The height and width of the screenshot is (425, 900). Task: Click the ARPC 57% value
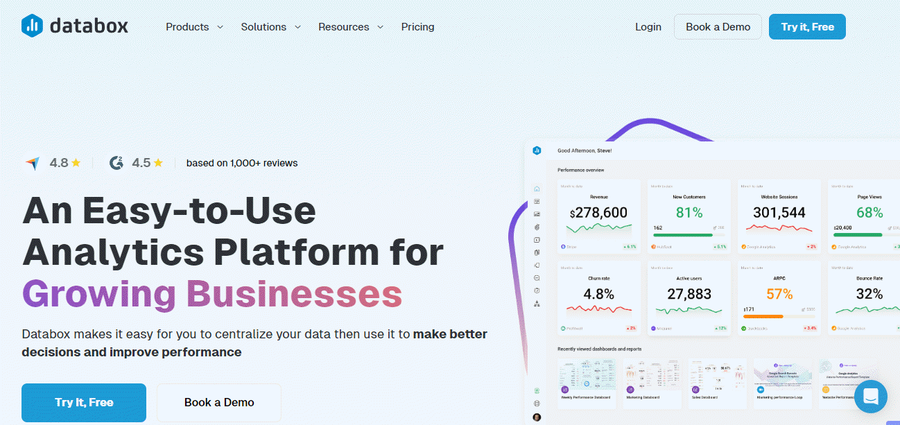click(x=779, y=295)
